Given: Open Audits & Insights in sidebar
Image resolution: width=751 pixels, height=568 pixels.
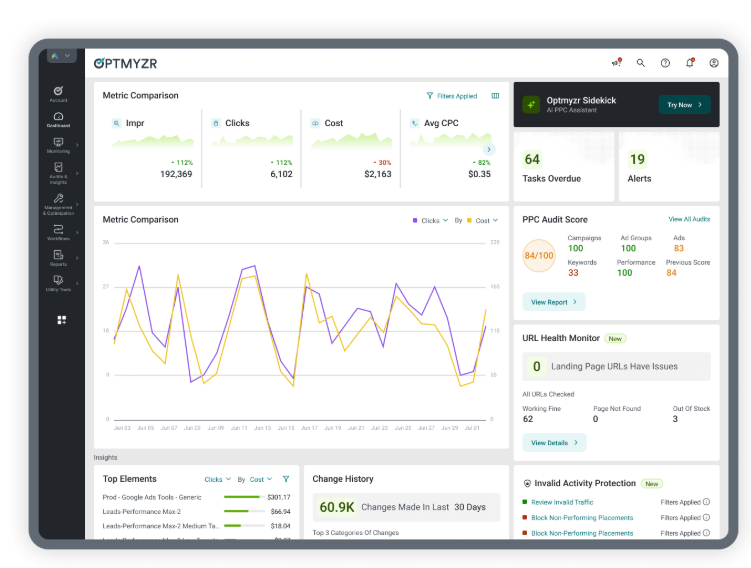Looking at the screenshot, I should [58, 172].
